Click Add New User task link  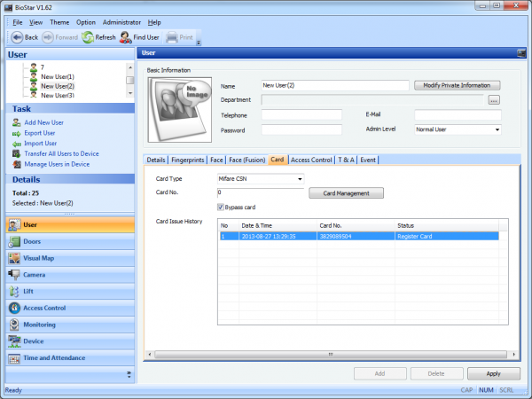point(43,121)
